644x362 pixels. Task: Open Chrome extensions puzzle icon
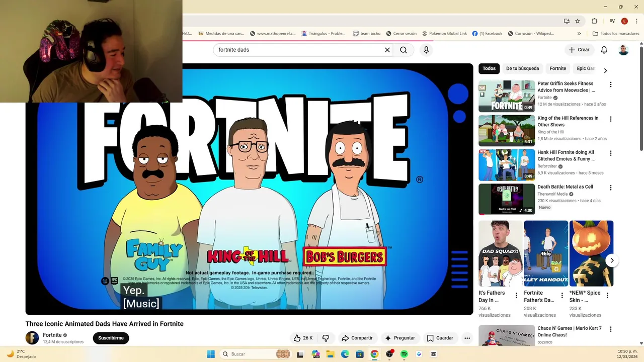click(594, 21)
